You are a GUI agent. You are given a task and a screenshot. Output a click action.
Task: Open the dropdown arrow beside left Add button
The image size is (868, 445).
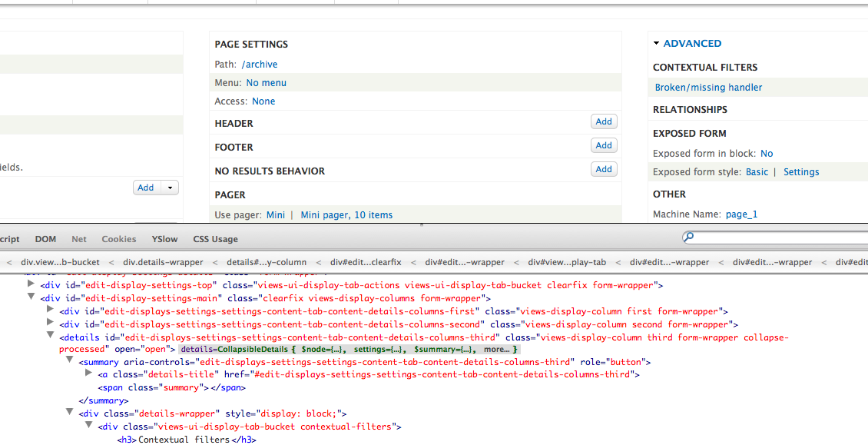tap(170, 188)
